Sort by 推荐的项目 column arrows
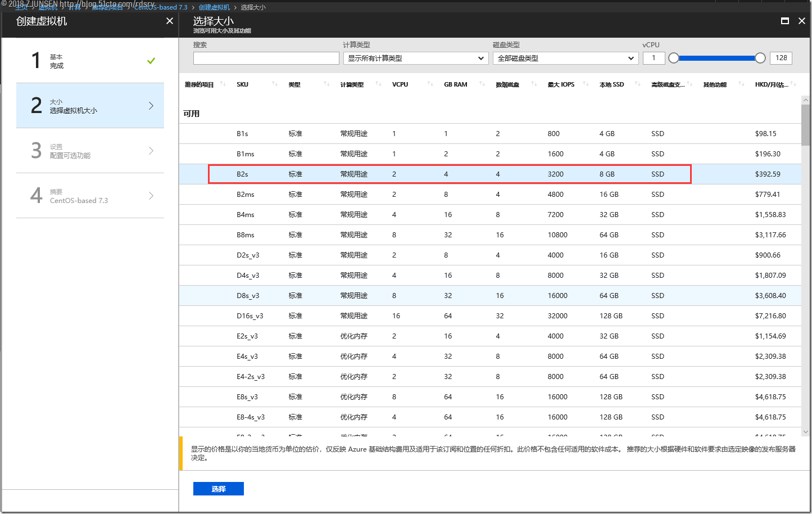 [x=223, y=84]
